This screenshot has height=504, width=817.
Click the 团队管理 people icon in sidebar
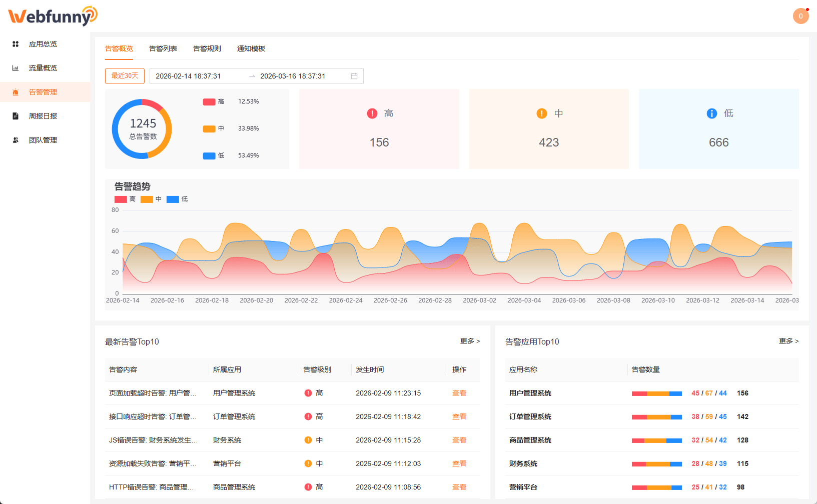(16, 140)
